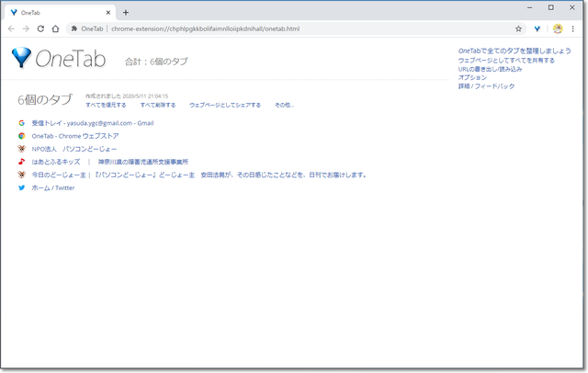588x373 pixels.
Task: Open the saved ホーム / Twitter link
Action: (53, 187)
